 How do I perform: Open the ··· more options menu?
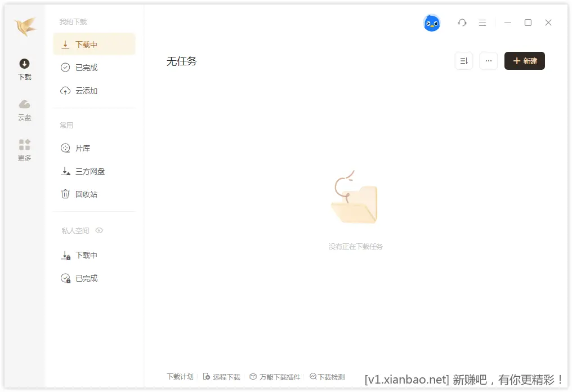coord(488,61)
